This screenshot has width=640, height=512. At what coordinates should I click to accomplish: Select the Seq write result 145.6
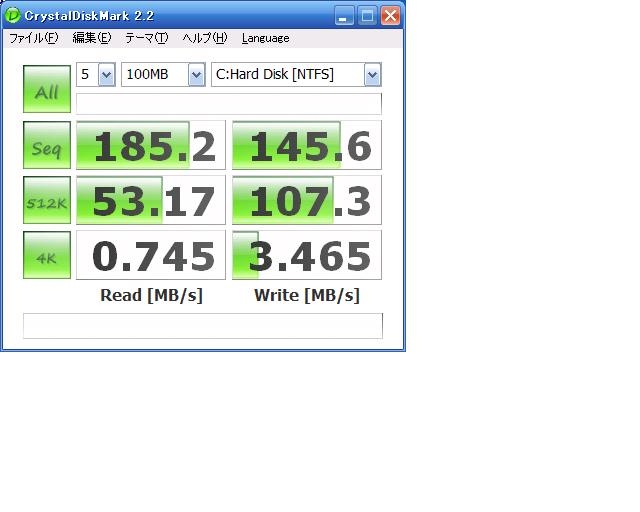point(307,145)
